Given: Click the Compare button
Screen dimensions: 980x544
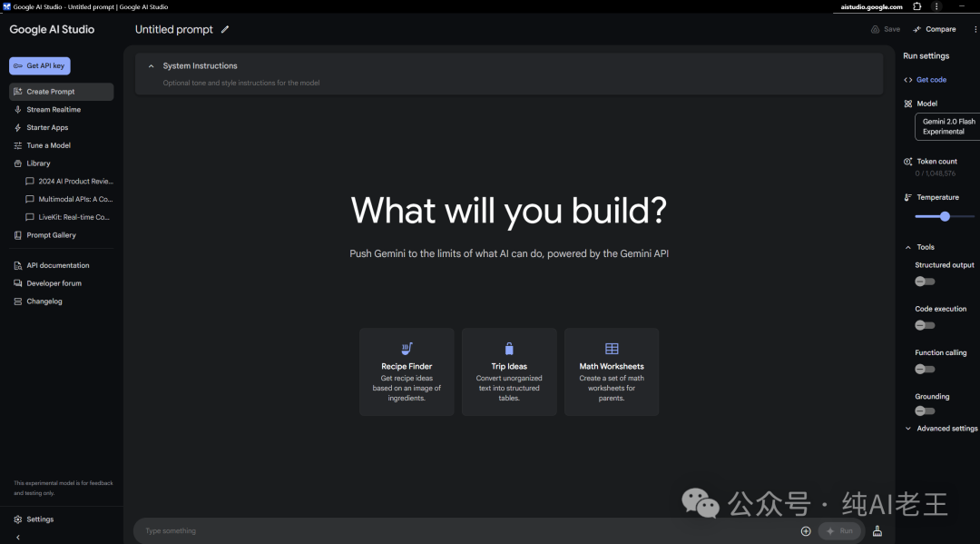Looking at the screenshot, I should [935, 29].
